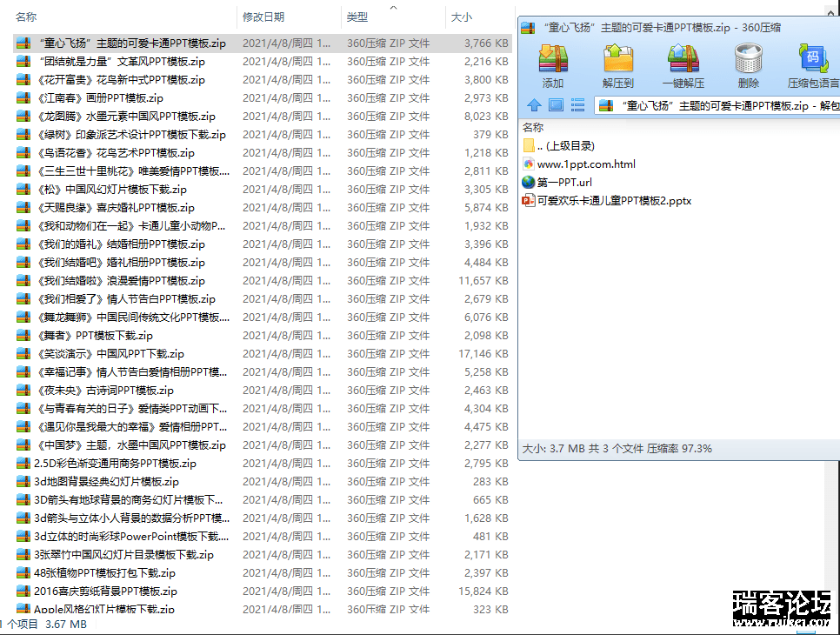Viewport: 840px width, 635px height.
Task: Click the archive path address field
Action: click(722, 105)
